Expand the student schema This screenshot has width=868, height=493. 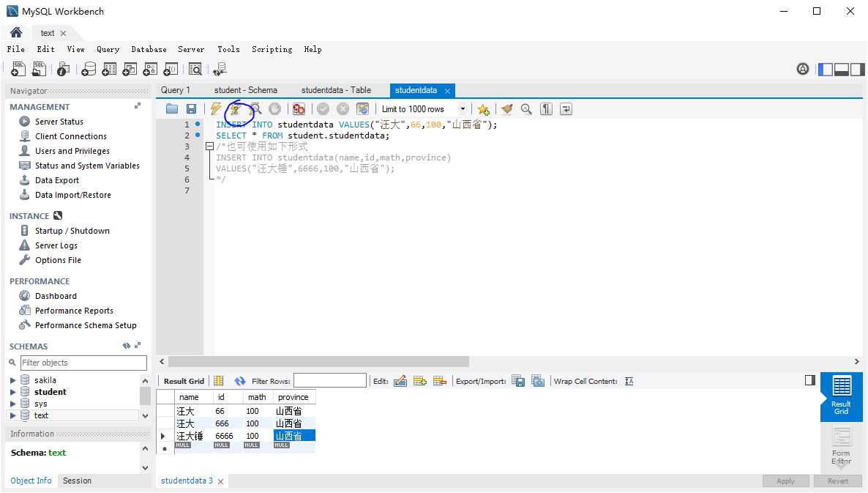click(12, 392)
